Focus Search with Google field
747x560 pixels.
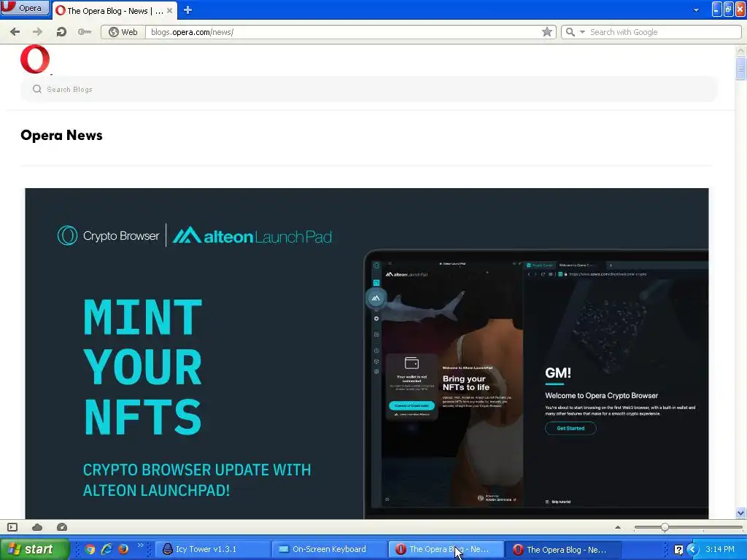pos(664,32)
